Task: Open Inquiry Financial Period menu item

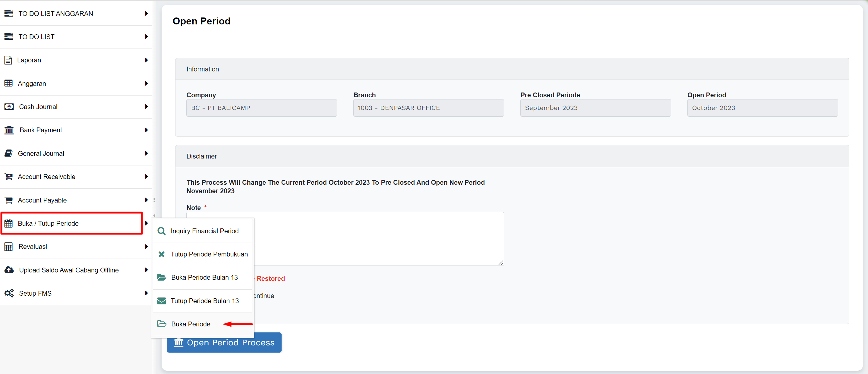Action: tap(204, 231)
